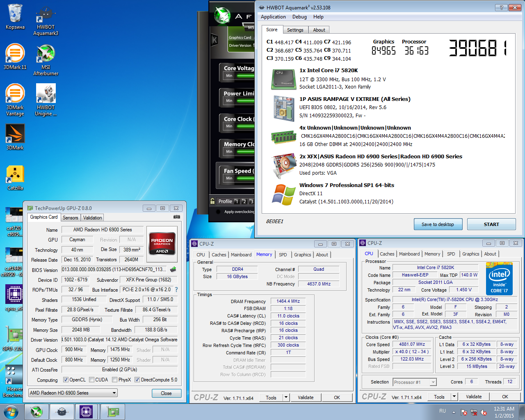Click the GPU-Z BIOS save chip icon

[173, 269]
